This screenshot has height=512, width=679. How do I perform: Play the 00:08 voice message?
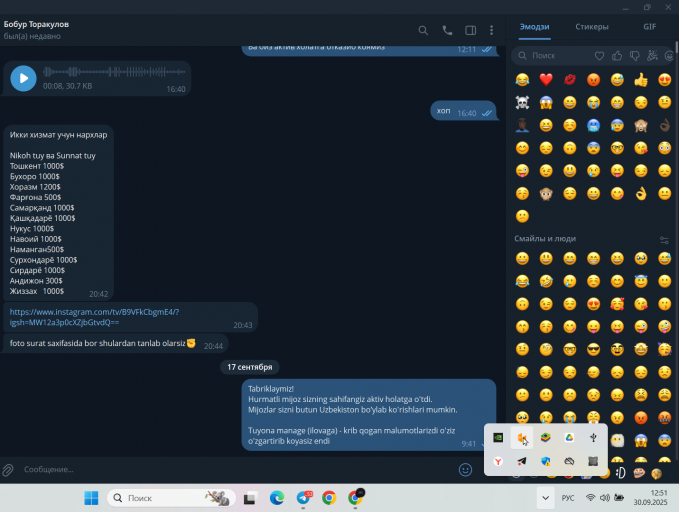click(23, 78)
